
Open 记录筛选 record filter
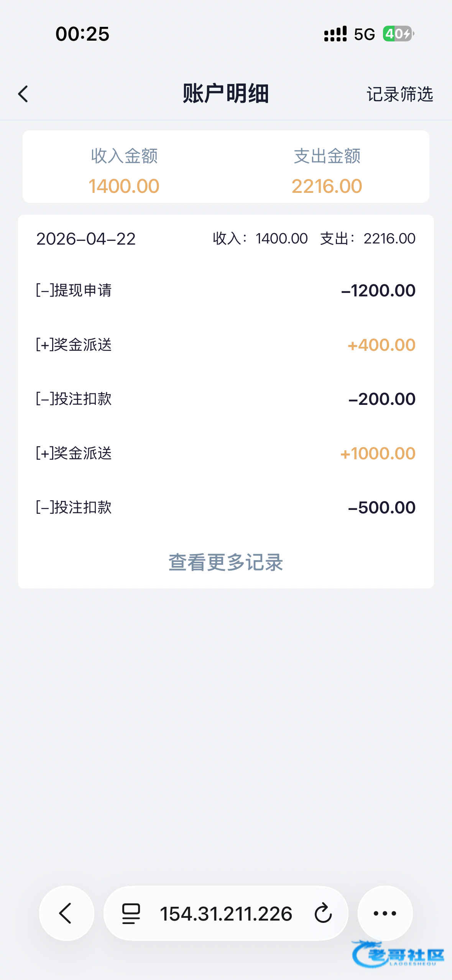(x=400, y=94)
